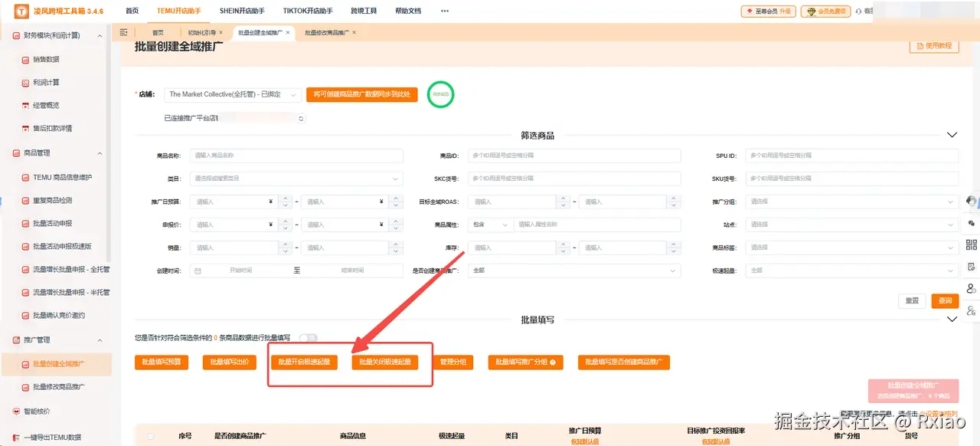
Task: Collapse the 批量填写 section chevron
Action: coord(952,320)
